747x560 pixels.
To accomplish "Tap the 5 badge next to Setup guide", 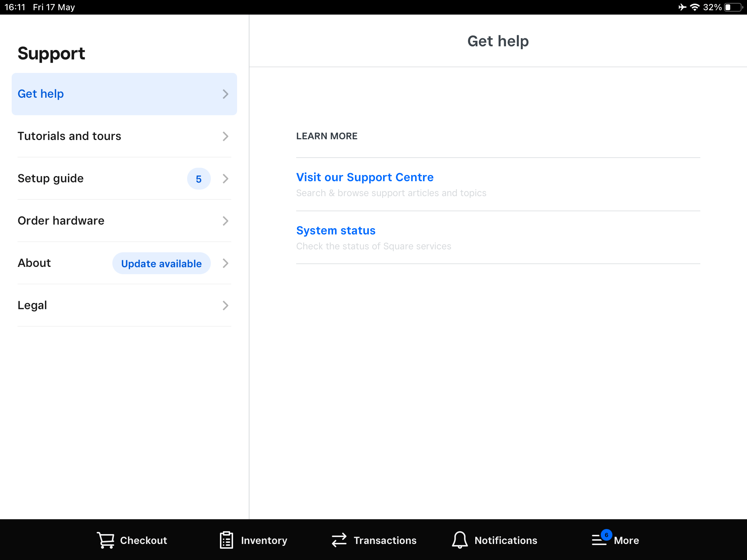I will [x=198, y=179].
